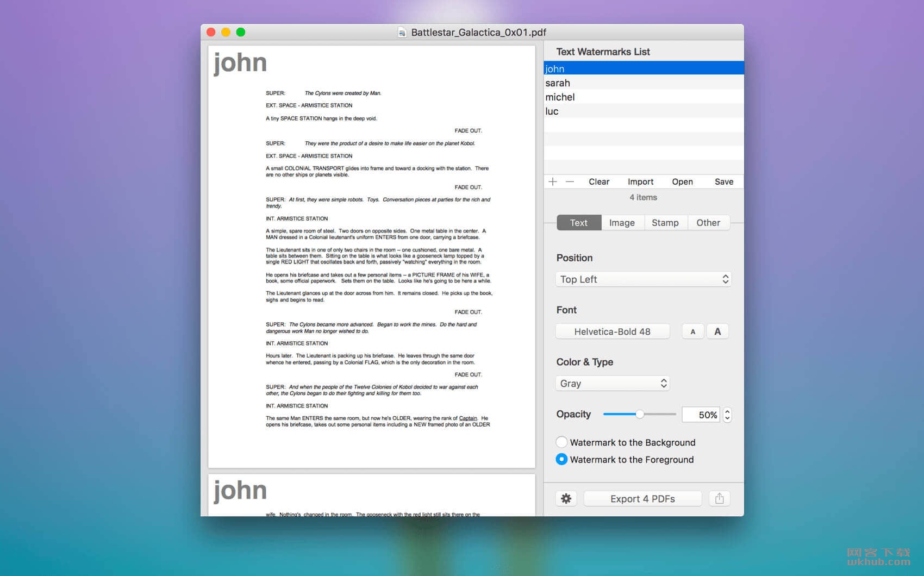Click the Text Watermarks List header

pos(603,52)
